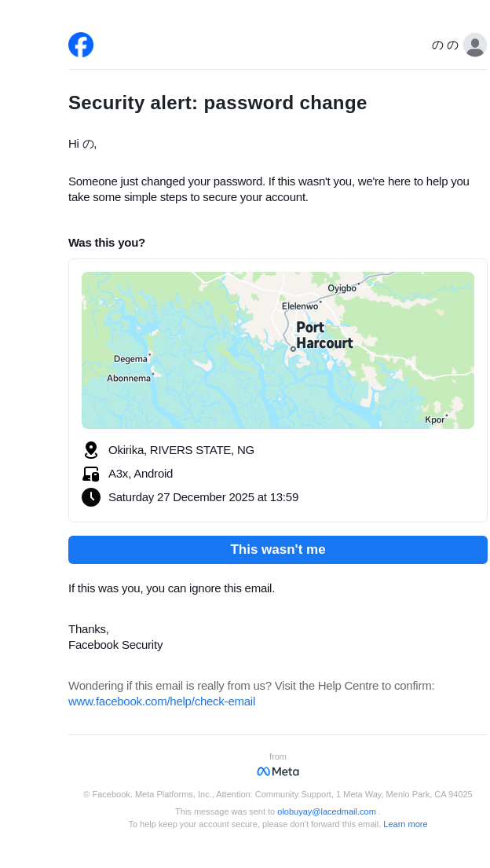Select the device lock icon
Image resolution: width=490 pixels, height=868 pixels.
tap(91, 474)
